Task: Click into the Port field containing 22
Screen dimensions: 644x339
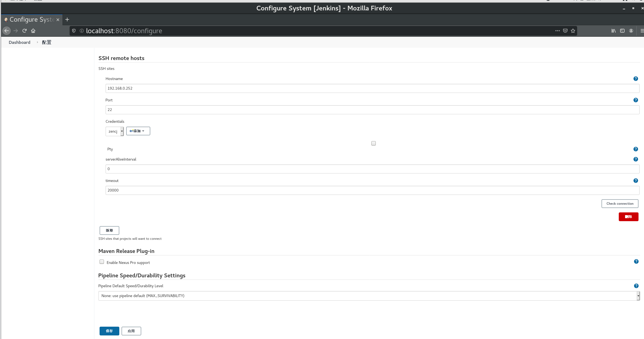Action: point(372,110)
